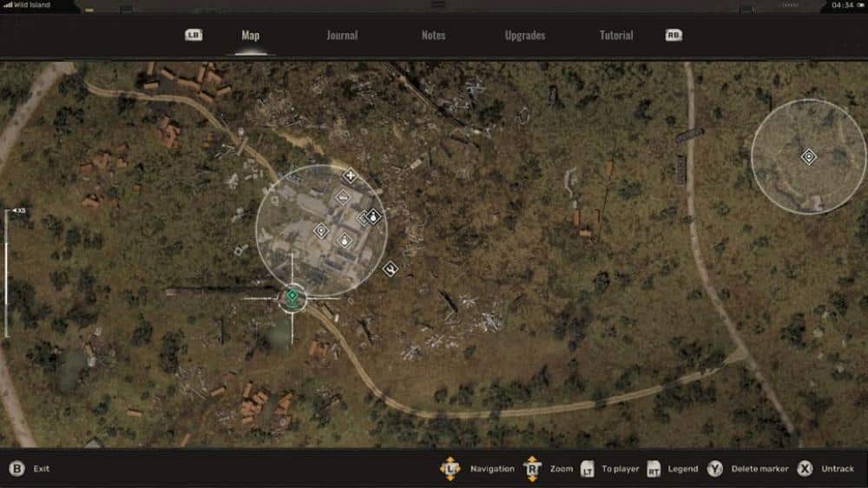Screen dimensions: 868x488
Task: Select the wrench workshop marker
Action: click(x=391, y=268)
